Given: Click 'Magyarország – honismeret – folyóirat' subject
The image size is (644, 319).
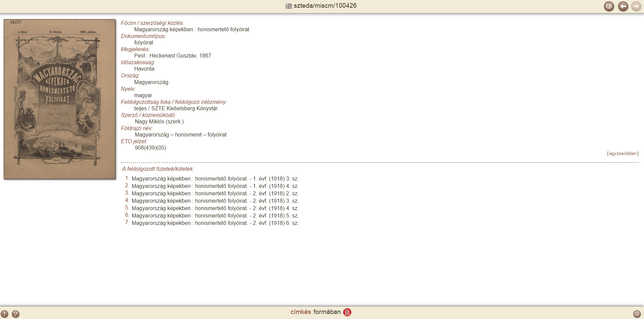Looking at the screenshot, I should (x=181, y=135).
